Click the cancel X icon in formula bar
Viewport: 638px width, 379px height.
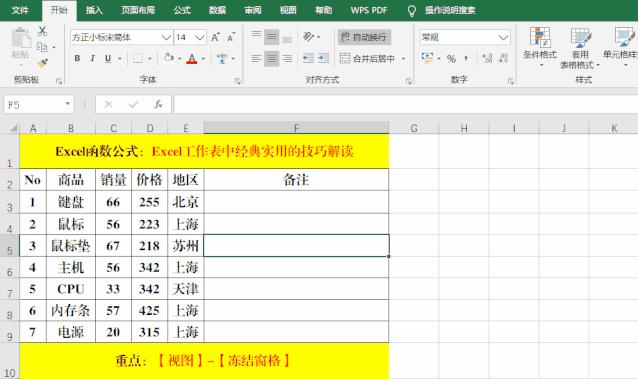point(108,105)
